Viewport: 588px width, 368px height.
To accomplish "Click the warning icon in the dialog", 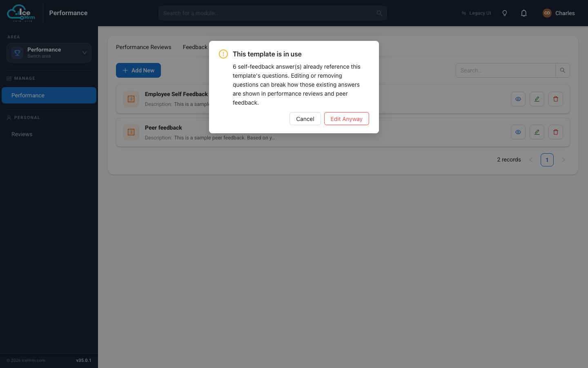I will coord(223,54).
